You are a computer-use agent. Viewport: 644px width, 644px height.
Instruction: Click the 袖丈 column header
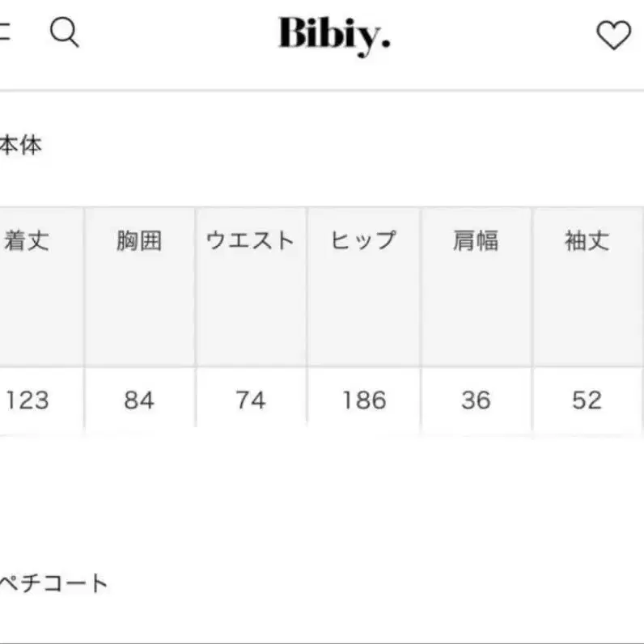coord(587,241)
